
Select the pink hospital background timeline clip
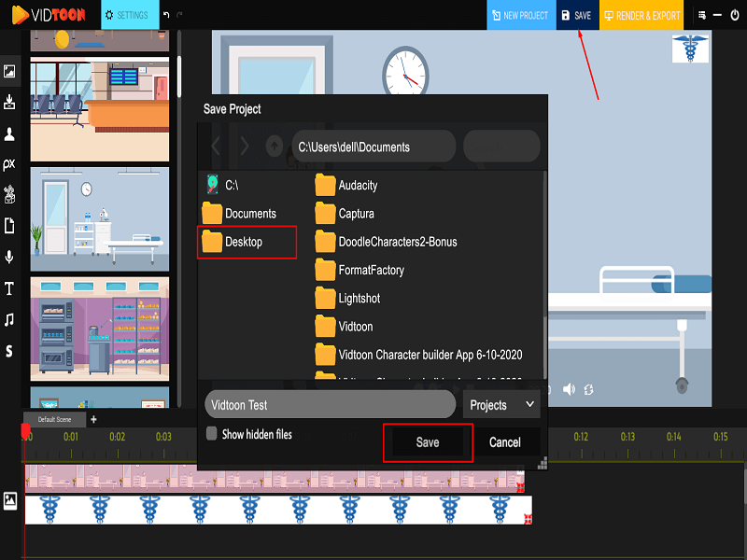point(275,479)
